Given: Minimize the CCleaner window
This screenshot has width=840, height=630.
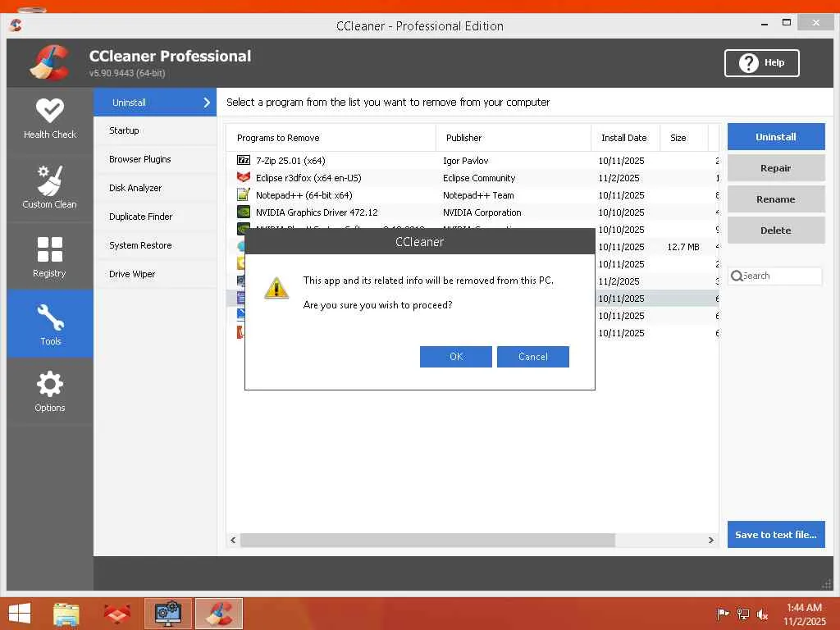Looking at the screenshot, I should point(765,24).
